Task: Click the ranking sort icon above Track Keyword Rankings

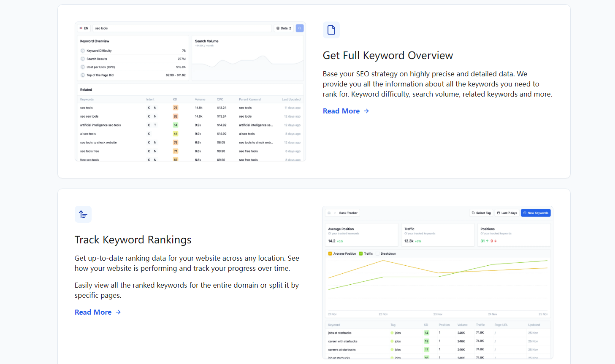Action: click(83, 214)
